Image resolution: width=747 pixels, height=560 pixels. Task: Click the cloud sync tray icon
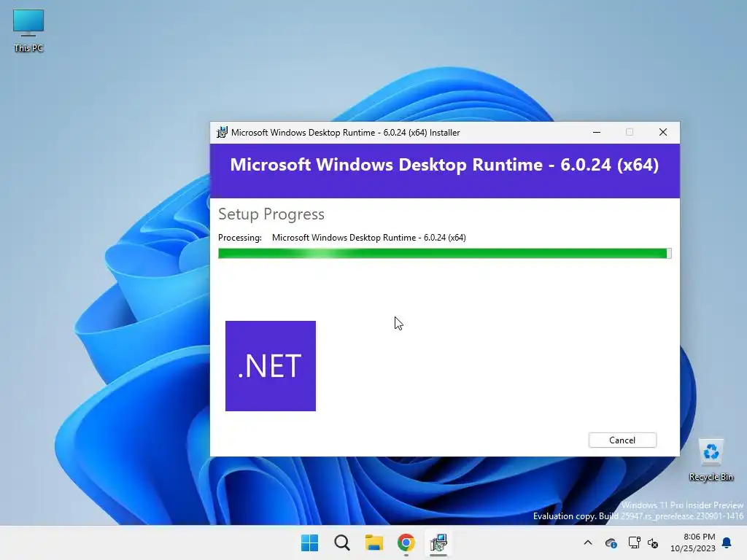[611, 542]
